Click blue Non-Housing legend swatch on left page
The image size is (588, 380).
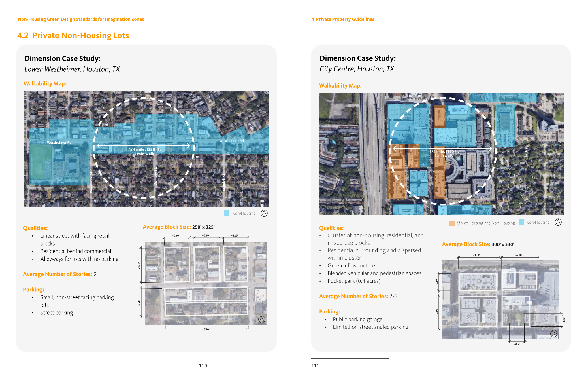coord(227,213)
